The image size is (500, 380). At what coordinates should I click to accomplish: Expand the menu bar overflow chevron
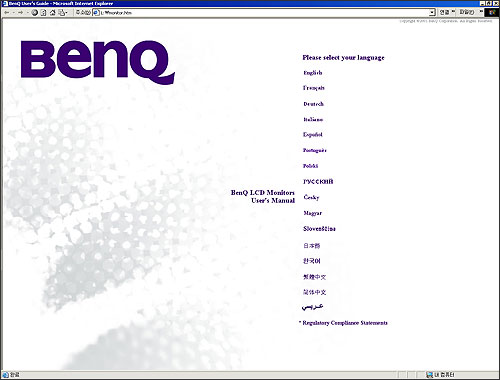point(481,11)
